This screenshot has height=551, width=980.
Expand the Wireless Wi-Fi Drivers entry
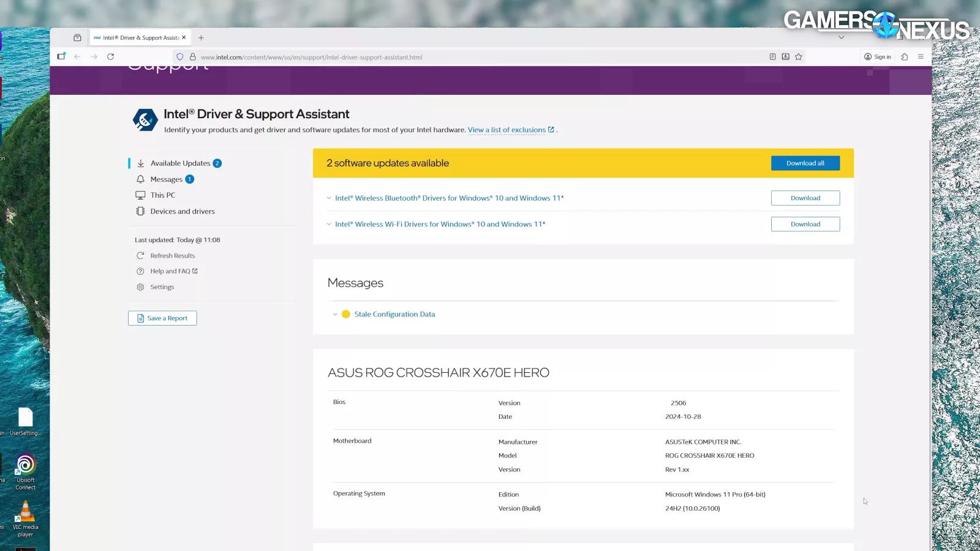tap(329, 225)
